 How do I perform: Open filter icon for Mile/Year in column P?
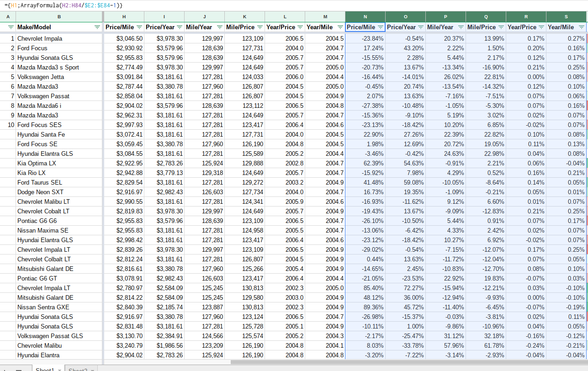click(x=461, y=27)
